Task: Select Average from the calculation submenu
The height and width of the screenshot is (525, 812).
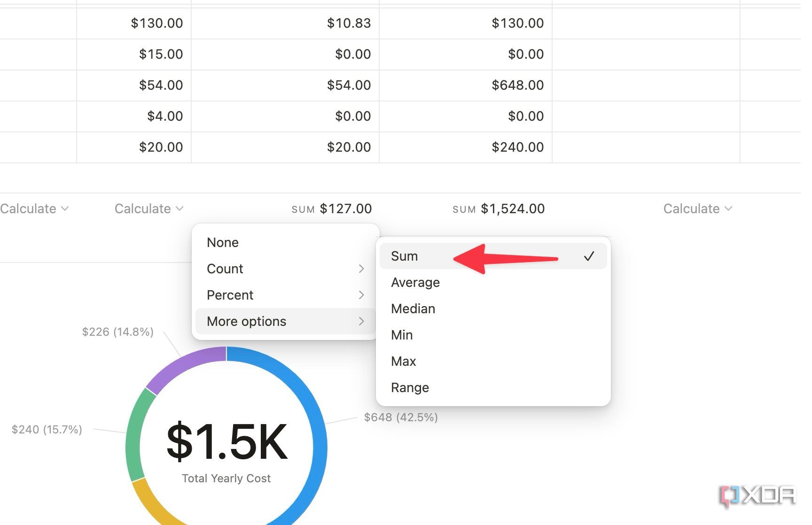Action: (415, 282)
